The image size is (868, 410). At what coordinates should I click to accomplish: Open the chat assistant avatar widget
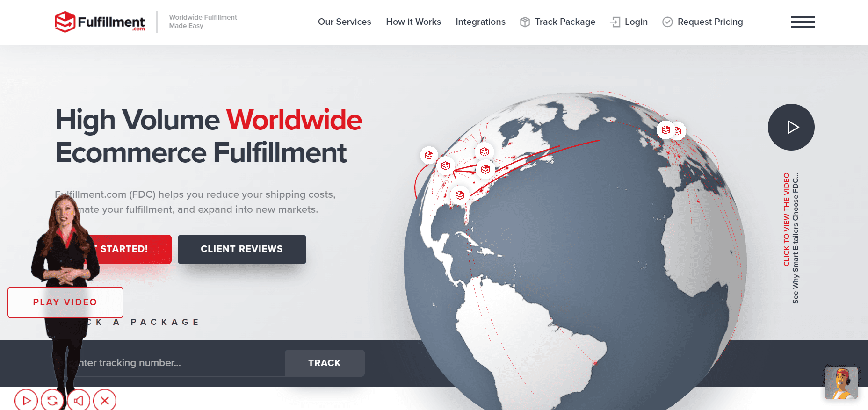[841, 383]
